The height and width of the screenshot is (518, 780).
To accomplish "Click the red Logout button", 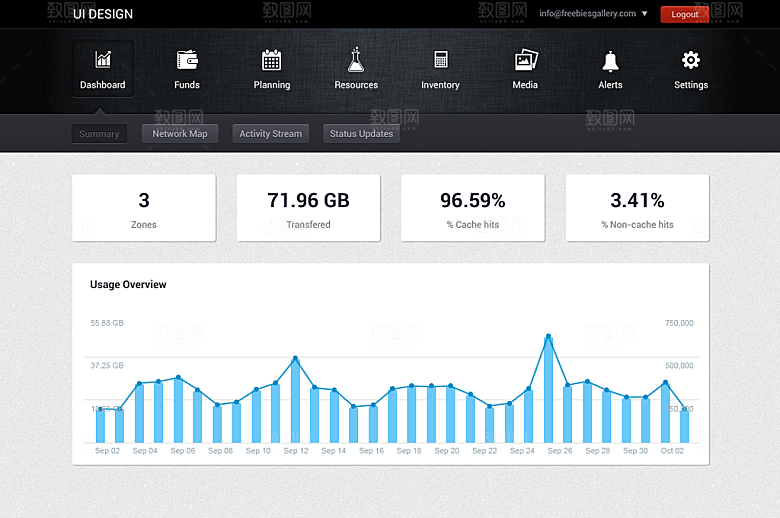I will click(684, 14).
